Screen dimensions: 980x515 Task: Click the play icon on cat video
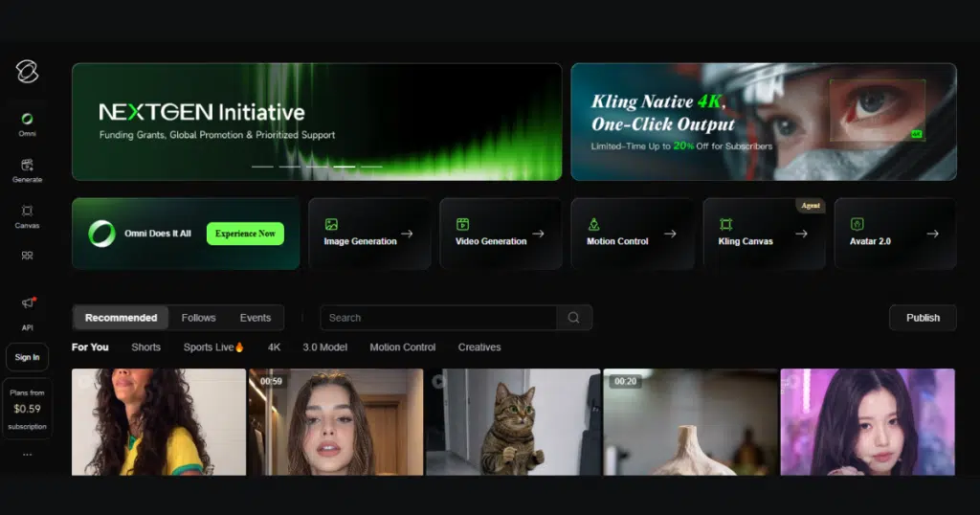point(438,381)
